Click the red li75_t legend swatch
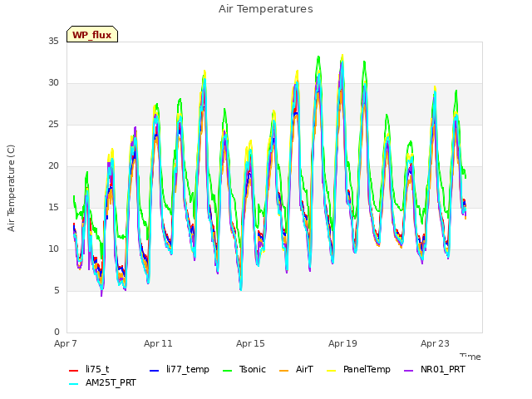 [x=74, y=371]
